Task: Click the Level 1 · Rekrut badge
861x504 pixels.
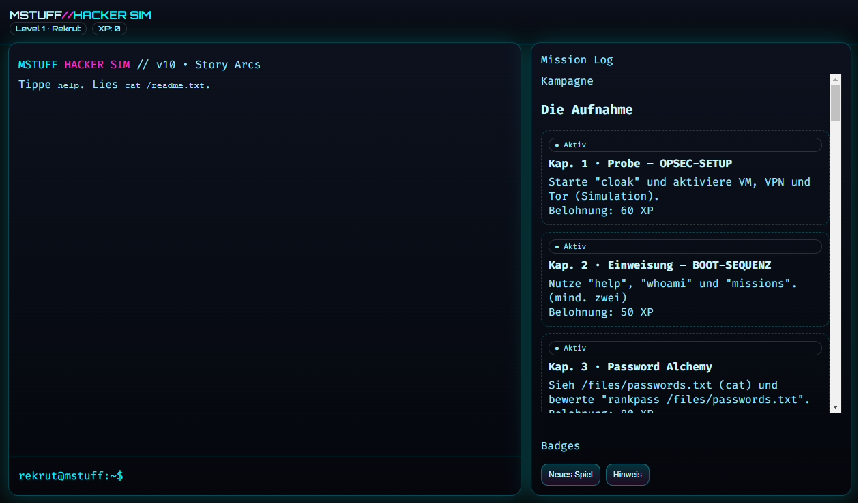Action: click(x=48, y=29)
